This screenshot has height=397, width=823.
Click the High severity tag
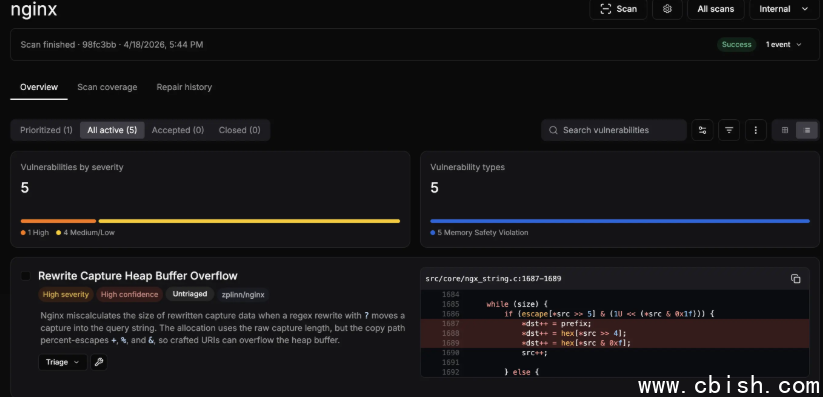[x=66, y=295]
